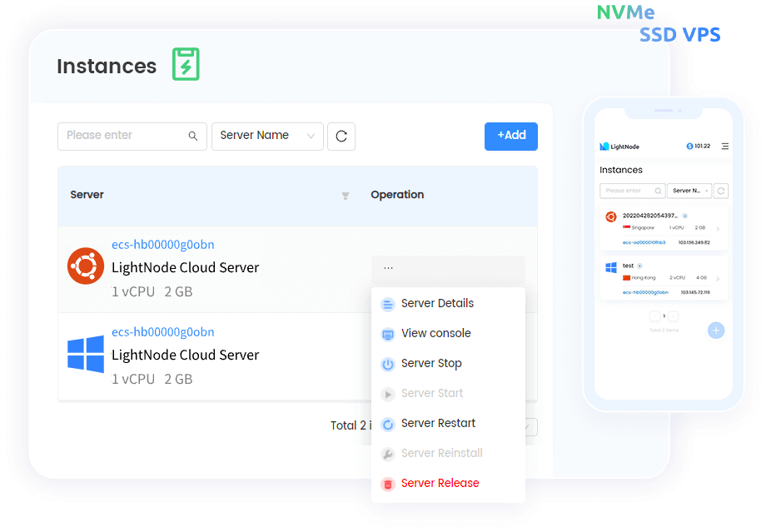Click the magnifier search icon in the search bar
Viewport: 766px width, 532px height.
(193, 136)
